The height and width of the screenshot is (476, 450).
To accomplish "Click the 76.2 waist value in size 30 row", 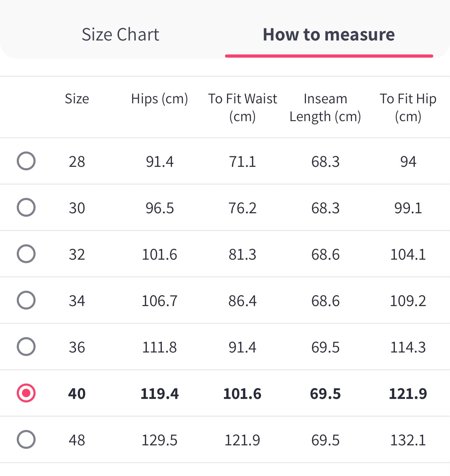I will coord(242,208).
